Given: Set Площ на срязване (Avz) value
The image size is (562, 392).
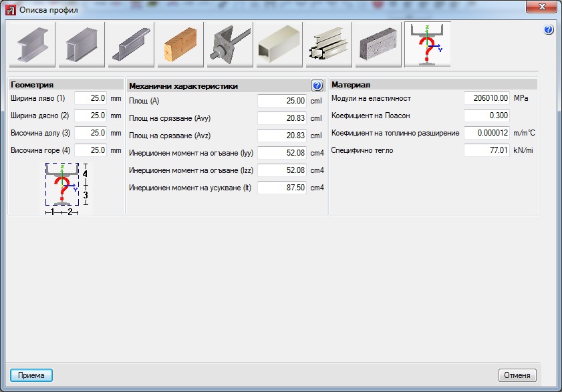Looking at the screenshot, I should (282, 136).
